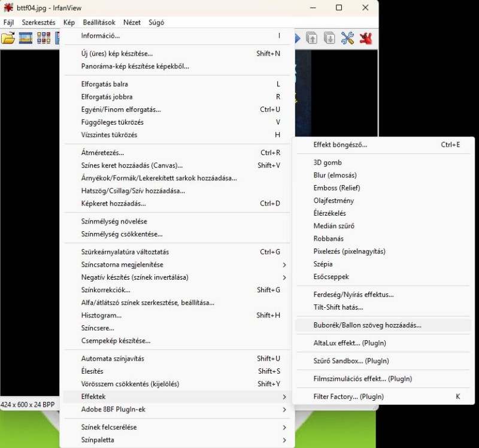Expand Adobe 8BF PlugIn-ek submenu
Screen dimensions: 479x448
click(177, 410)
